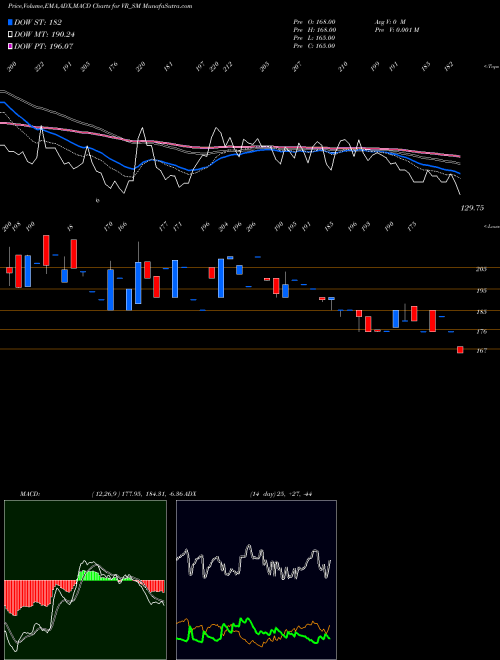Click the blue DOW ST legend swatch

point(10,22)
